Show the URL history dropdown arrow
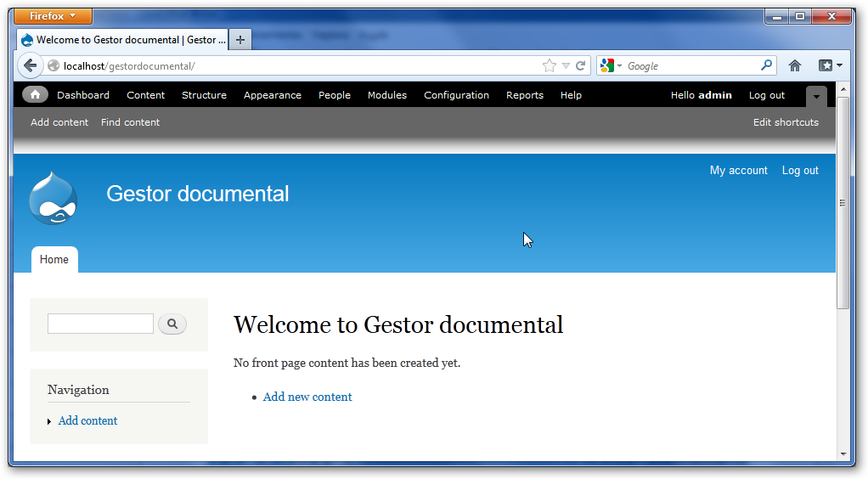The width and height of the screenshot is (868, 479). point(566,65)
